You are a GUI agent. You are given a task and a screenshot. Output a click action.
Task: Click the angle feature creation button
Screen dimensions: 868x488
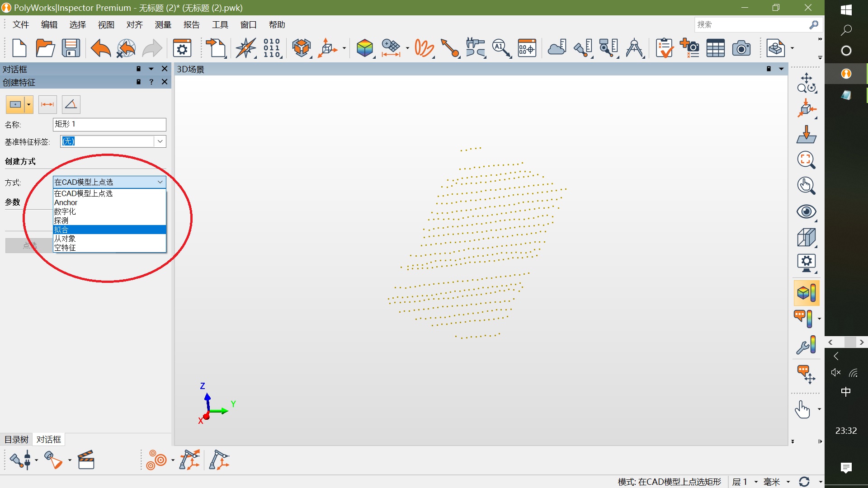[x=71, y=104]
